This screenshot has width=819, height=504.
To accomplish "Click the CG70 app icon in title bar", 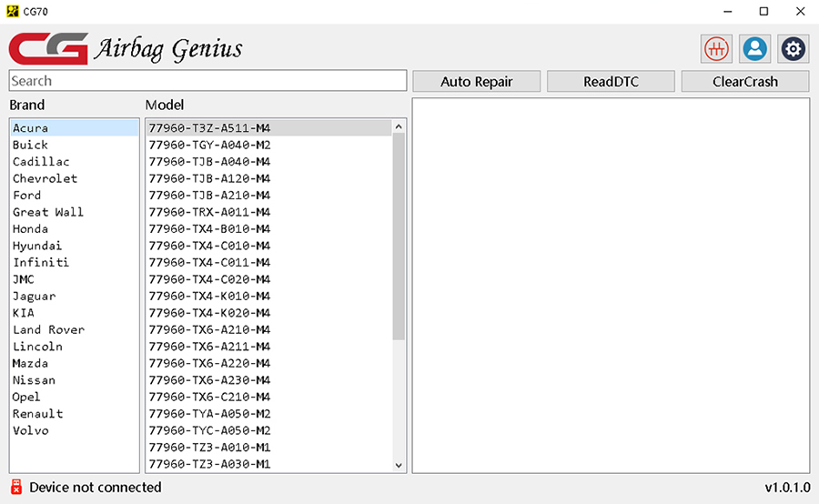I will (x=13, y=11).
